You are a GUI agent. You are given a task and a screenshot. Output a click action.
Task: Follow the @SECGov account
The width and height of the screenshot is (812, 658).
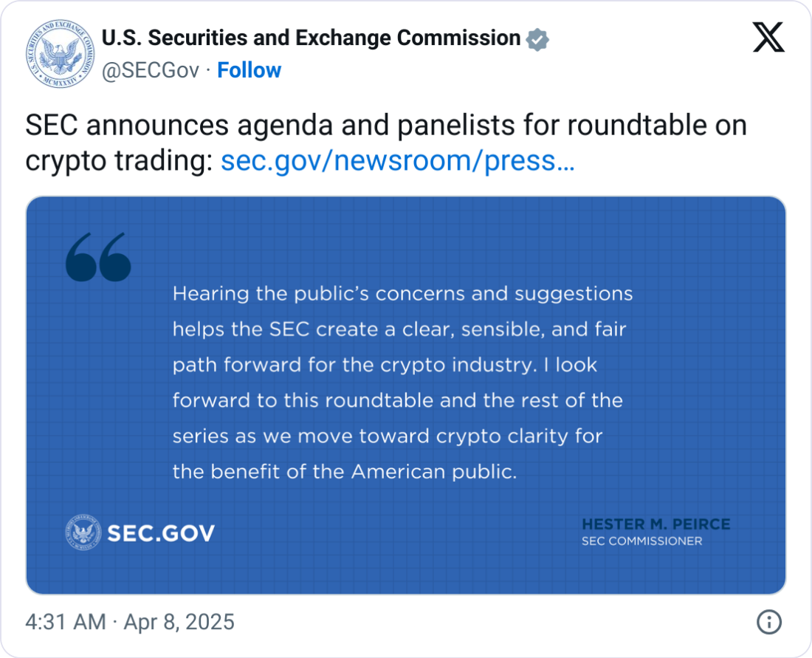click(x=249, y=70)
